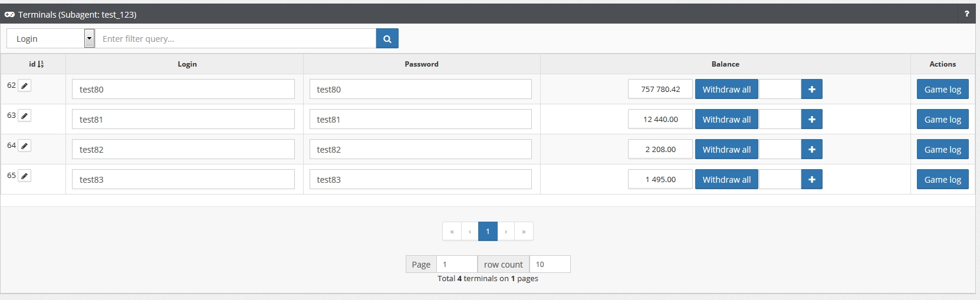The image size is (980, 300).
Task: Go to the last page of pagination
Action: pyautogui.click(x=524, y=232)
